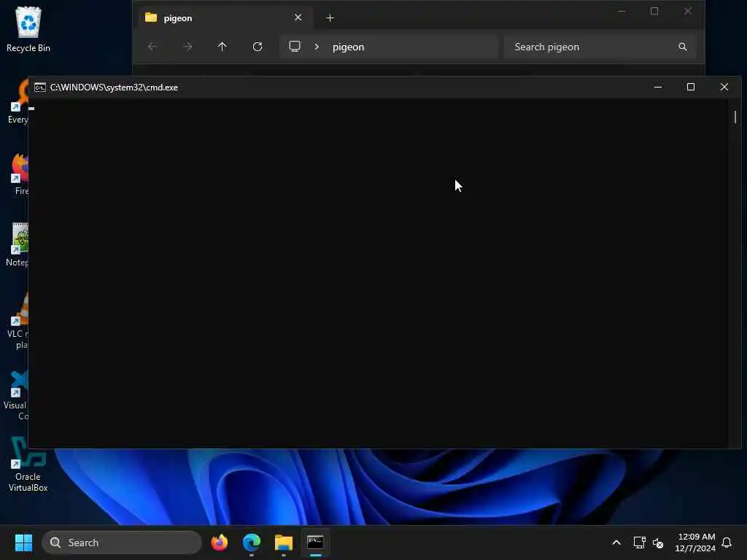The image size is (747, 560).
Task: Open the Everything desktop shortcut
Action: pos(19,101)
